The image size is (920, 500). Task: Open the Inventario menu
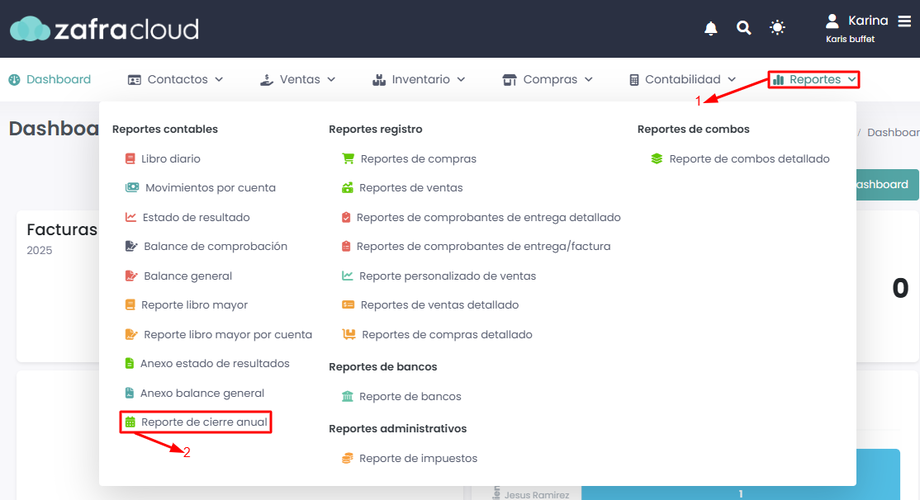(419, 79)
